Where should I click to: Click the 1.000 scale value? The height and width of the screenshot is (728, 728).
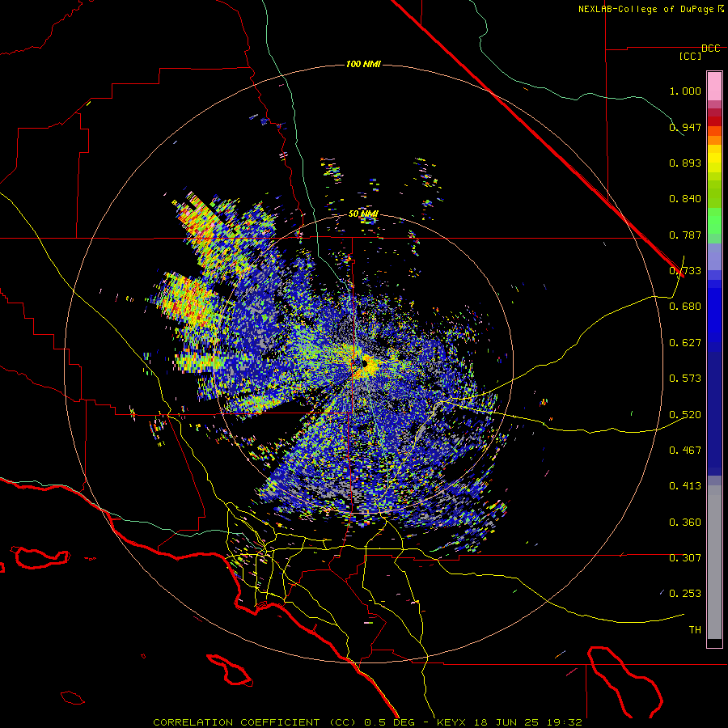pyautogui.click(x=685, y=91)
